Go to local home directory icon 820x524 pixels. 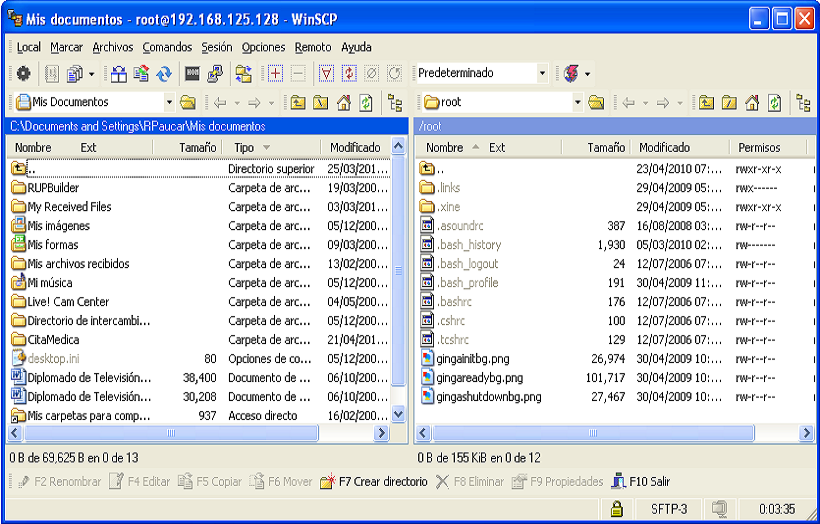pyautogui.click(x=344, y=102)
